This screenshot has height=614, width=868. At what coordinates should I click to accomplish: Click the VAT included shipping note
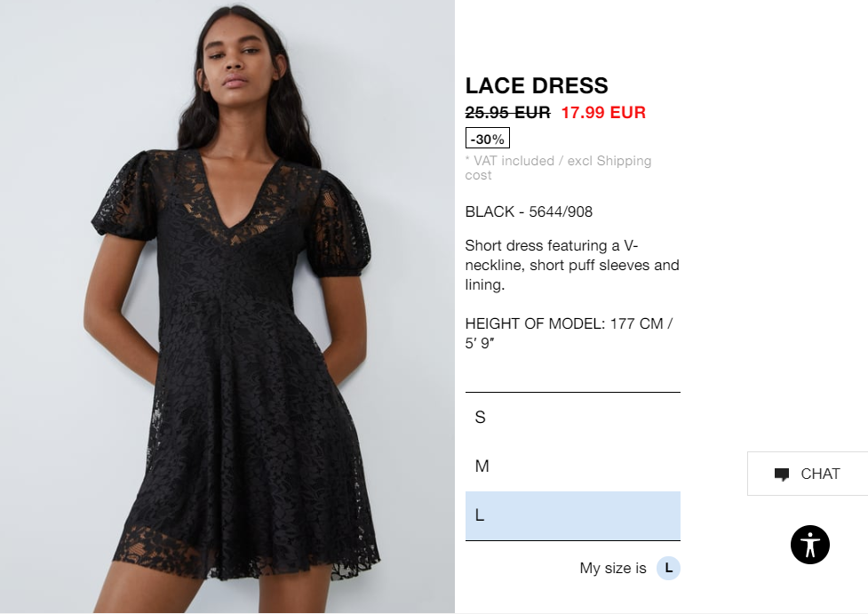558,168
